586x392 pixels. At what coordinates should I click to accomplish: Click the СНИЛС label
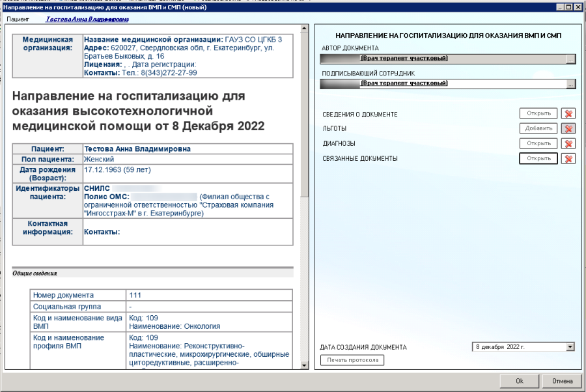point(97,188)
